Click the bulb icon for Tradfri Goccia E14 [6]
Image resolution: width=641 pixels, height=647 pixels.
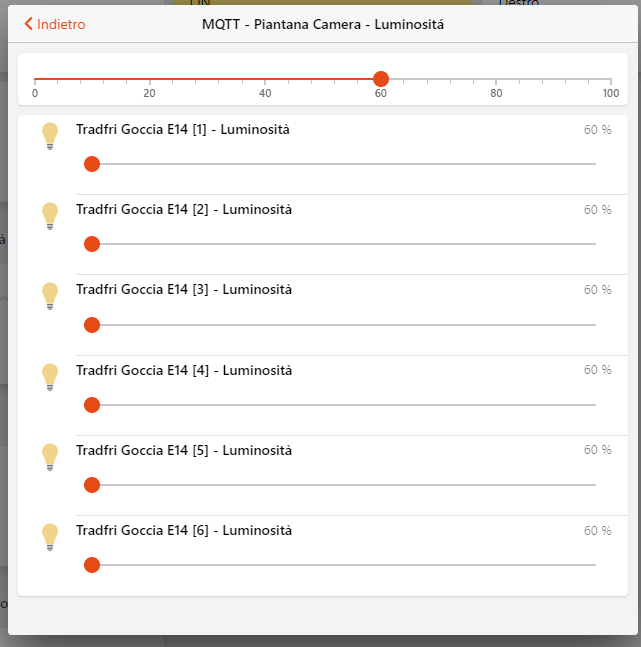50,536
